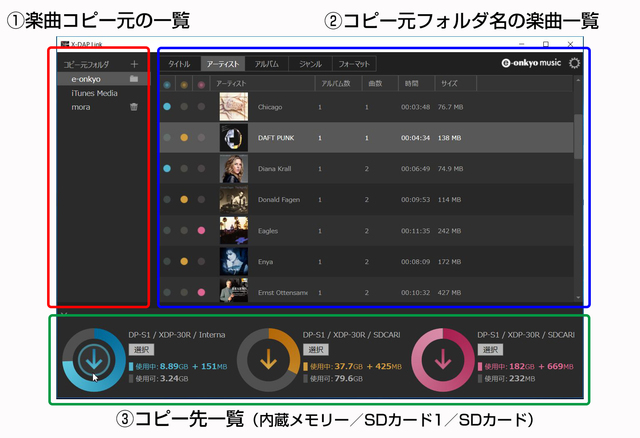Toggle pink dot for Ernst Ottensamer
640x438 pixels.
tap(201, 292)
